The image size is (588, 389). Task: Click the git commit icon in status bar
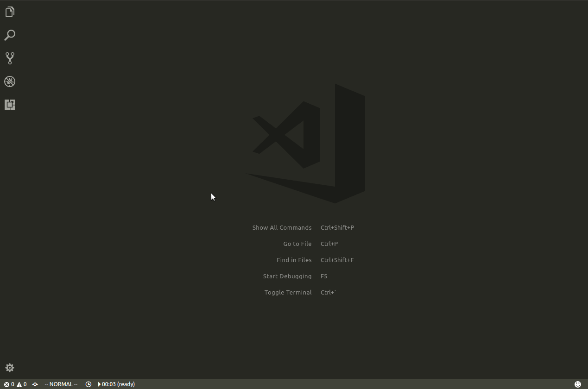[x=35, y=384]
